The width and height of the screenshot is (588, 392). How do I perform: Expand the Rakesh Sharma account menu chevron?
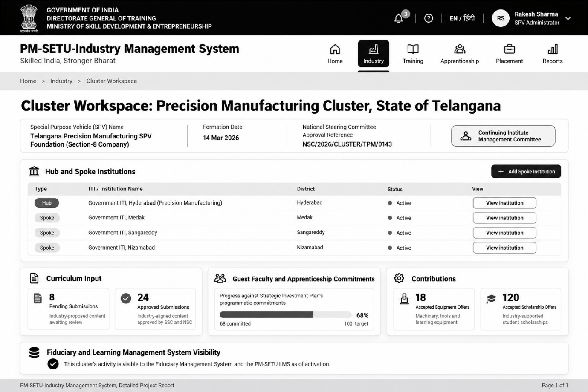568,18
